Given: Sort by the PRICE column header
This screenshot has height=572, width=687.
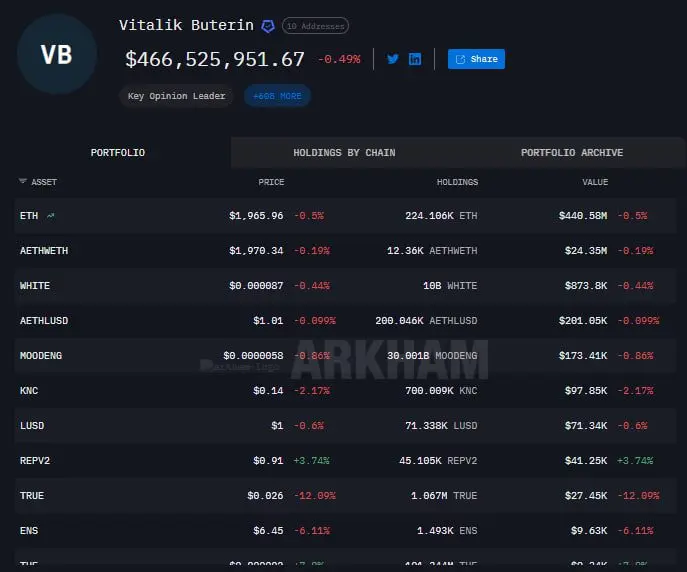Looking at the screenshot, I should pos(271,182).
